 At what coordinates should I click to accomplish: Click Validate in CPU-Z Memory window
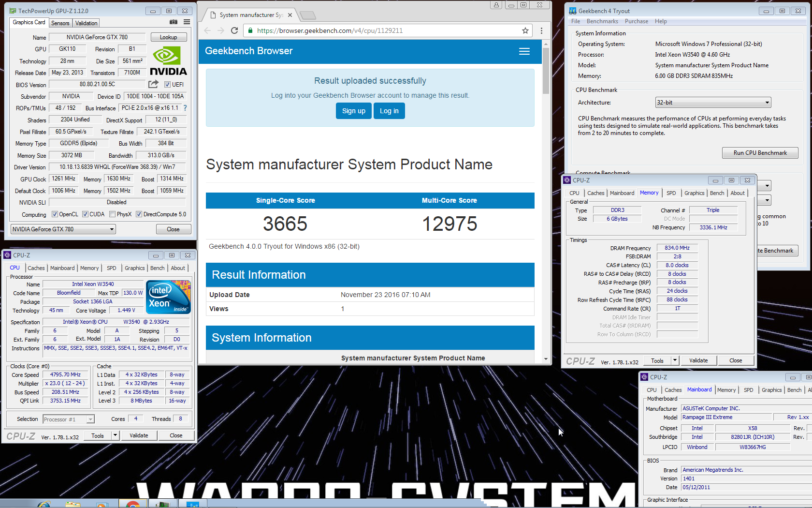point(698,360)
